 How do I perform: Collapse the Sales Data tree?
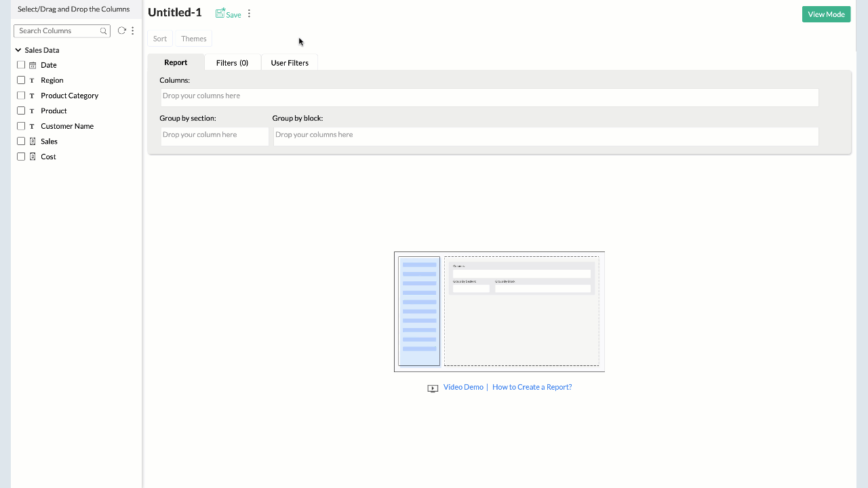[x=18, y=49]
